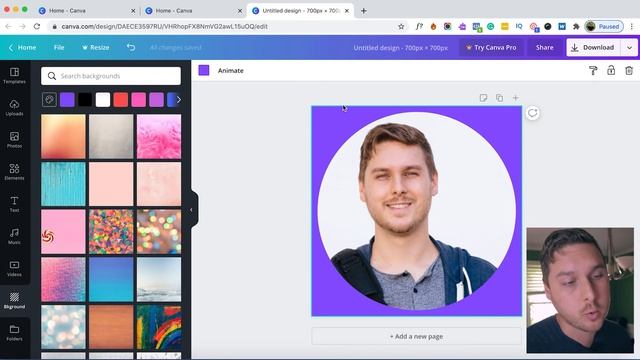
Task: Open the Background sidebar panel
Action: [x=14, y=300]
